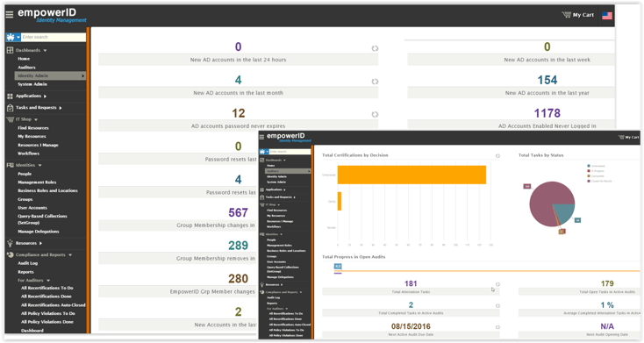Open All Recertifications To Do in the back sidebar
644x343 pixels.
pyautogui.click(x=47, y=288)
